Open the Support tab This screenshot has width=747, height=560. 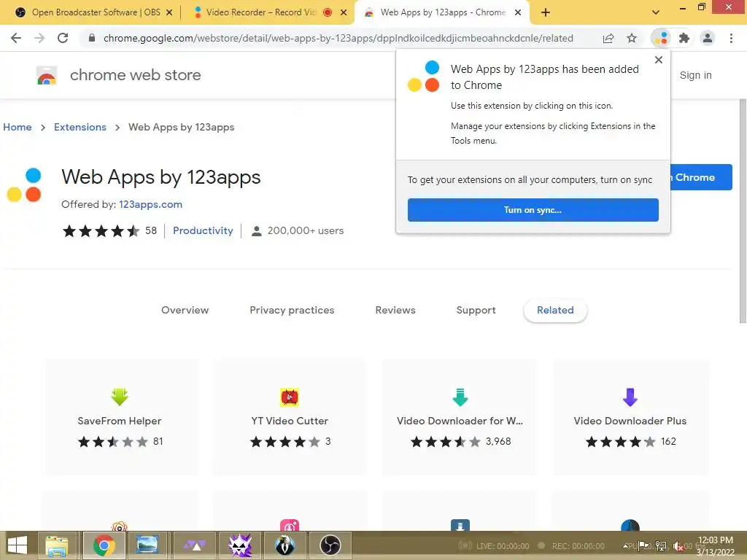[476, 310]
